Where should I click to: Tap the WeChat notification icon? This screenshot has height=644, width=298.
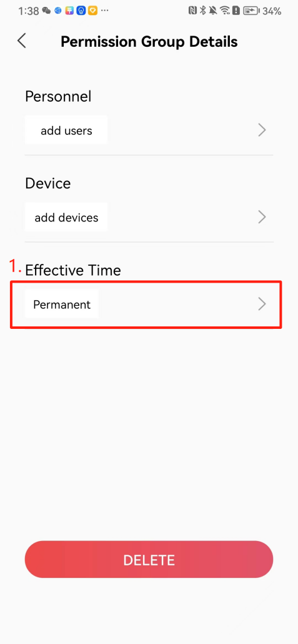click(x=46, y=11)
